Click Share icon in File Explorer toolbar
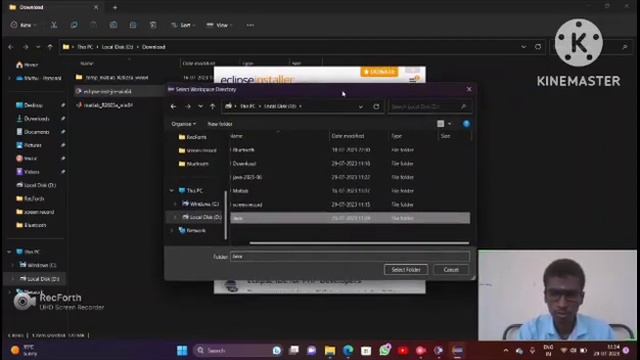 133,25
